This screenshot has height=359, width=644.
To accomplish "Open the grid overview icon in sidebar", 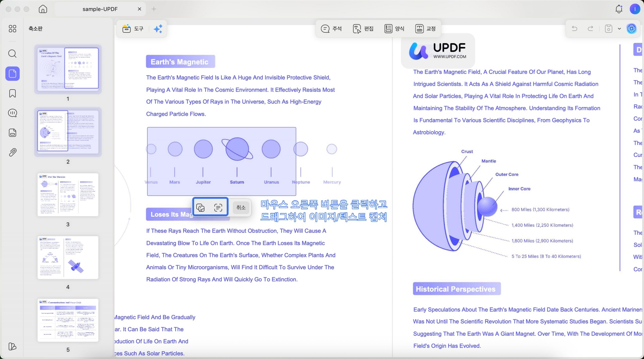I will (12, 28).
